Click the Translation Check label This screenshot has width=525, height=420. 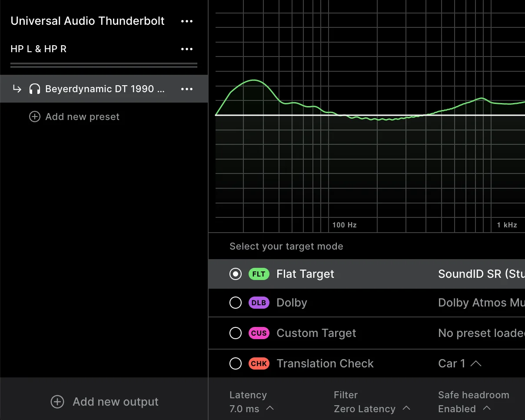(x=325, y=363)
